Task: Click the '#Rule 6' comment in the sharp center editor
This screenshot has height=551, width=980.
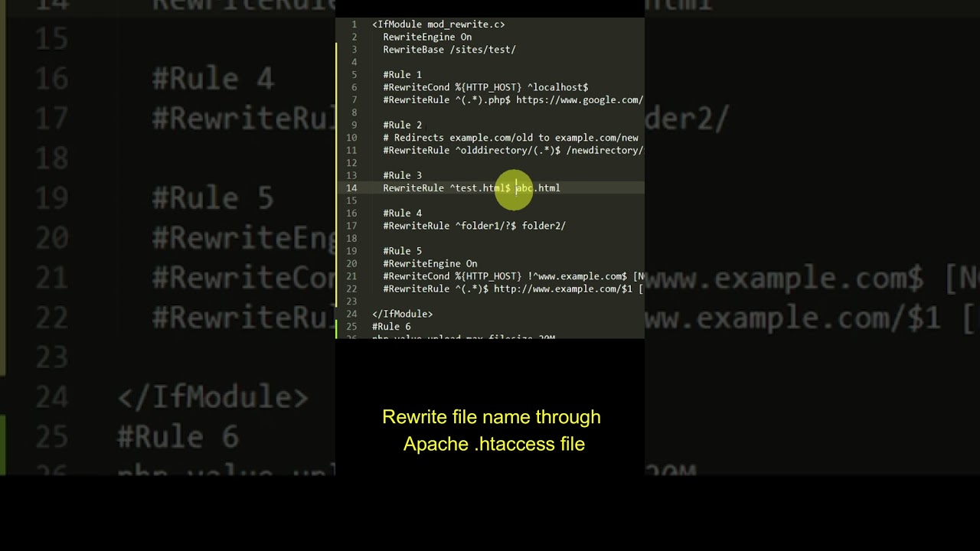Action: 391,327
